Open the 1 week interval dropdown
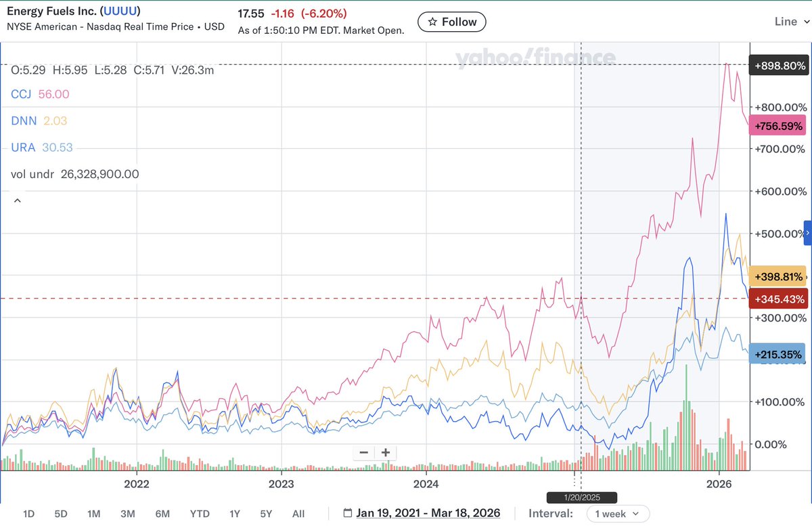The width and height of the screenshot is (812, 526). click(618, 514)
